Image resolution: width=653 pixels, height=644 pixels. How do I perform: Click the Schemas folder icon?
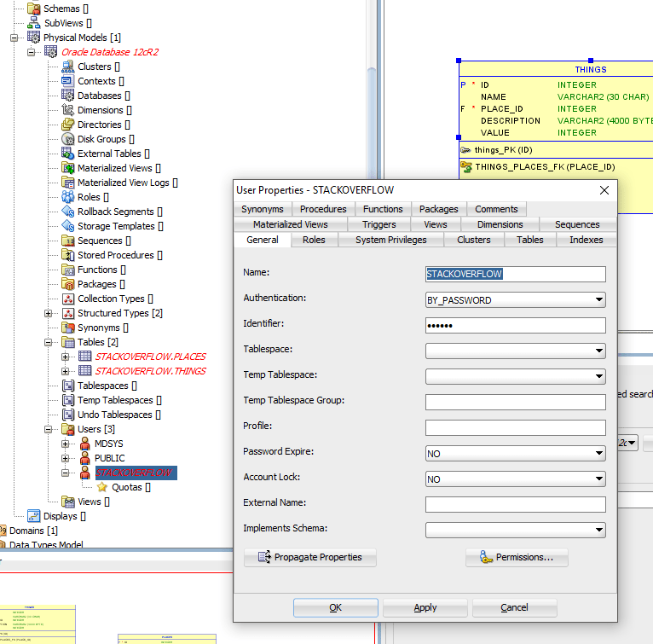(x=34, y=9)
